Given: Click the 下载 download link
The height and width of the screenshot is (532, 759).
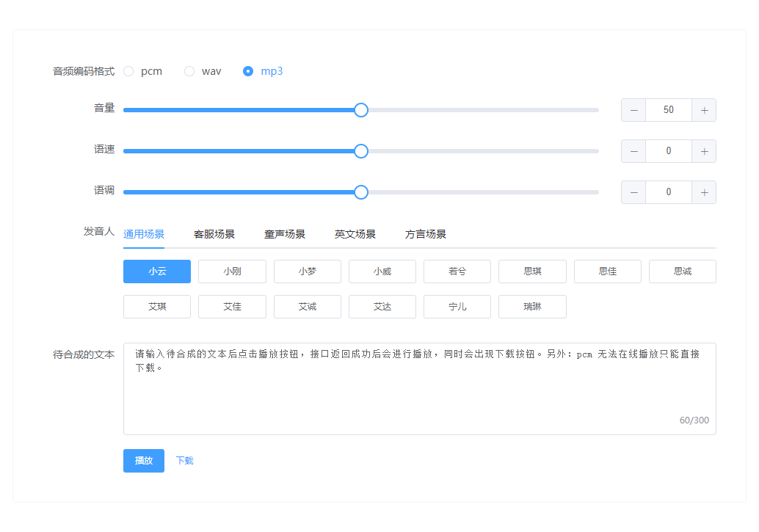Looking at the screenshot, I should (x=184, y=461).
